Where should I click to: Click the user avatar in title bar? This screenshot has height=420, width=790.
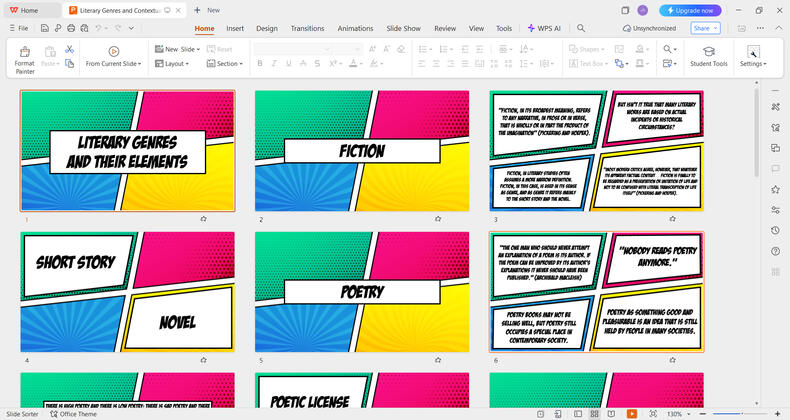(642, 10)
